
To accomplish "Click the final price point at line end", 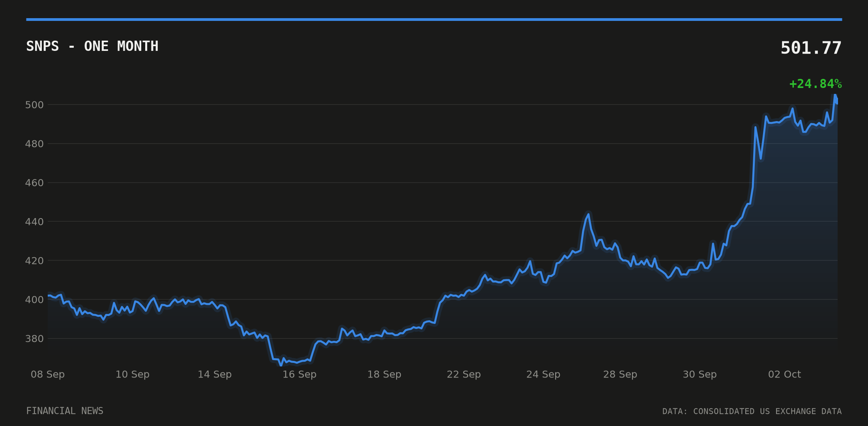I will [x=837, y=101].
